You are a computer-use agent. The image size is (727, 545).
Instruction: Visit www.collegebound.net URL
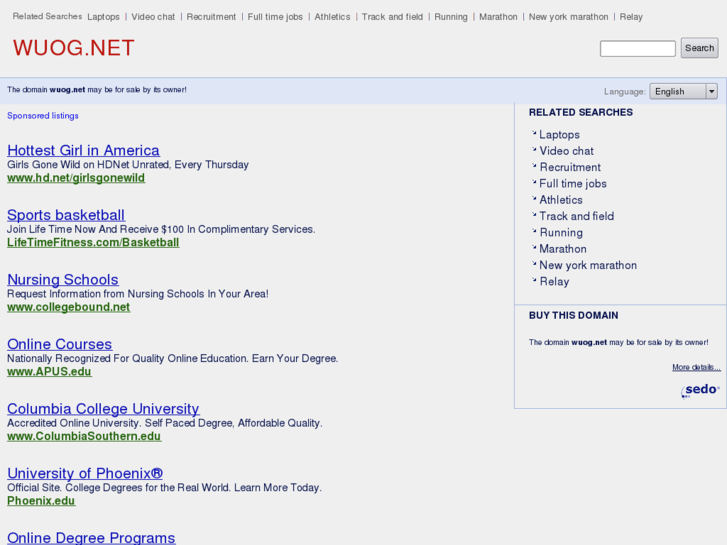69,307
